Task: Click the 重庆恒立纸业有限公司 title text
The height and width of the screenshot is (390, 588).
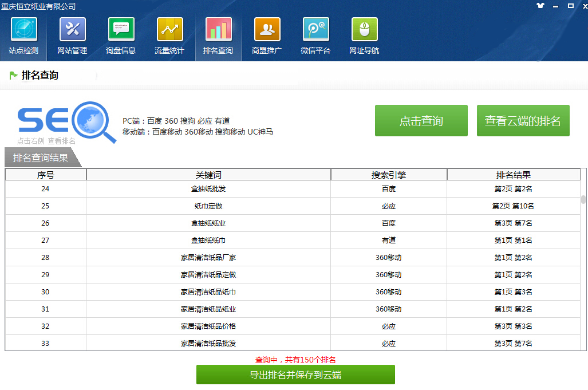Action: click(38, 6)
